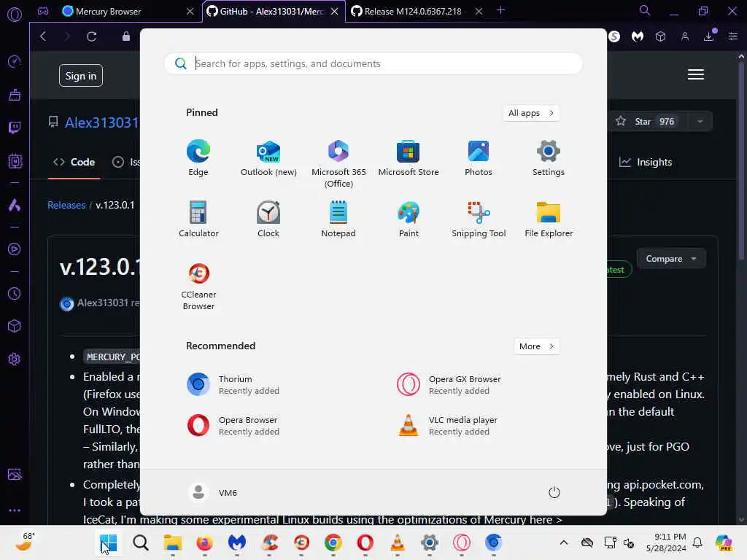Open recently added Thorium
Screen dimensions: 747x560
pos(233,384)
